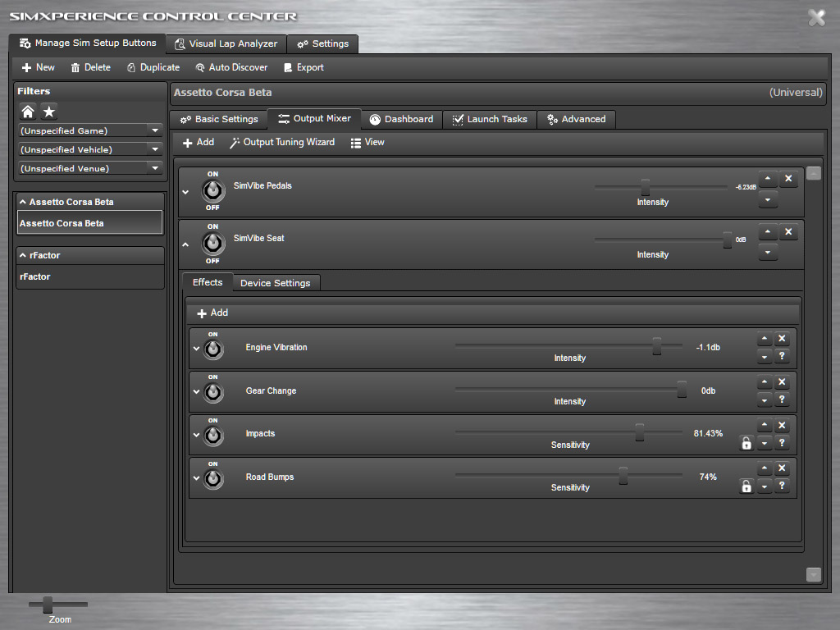840x630 pixels.
Task: Click the lock icon on Road Bumps row
Action: 746,486
